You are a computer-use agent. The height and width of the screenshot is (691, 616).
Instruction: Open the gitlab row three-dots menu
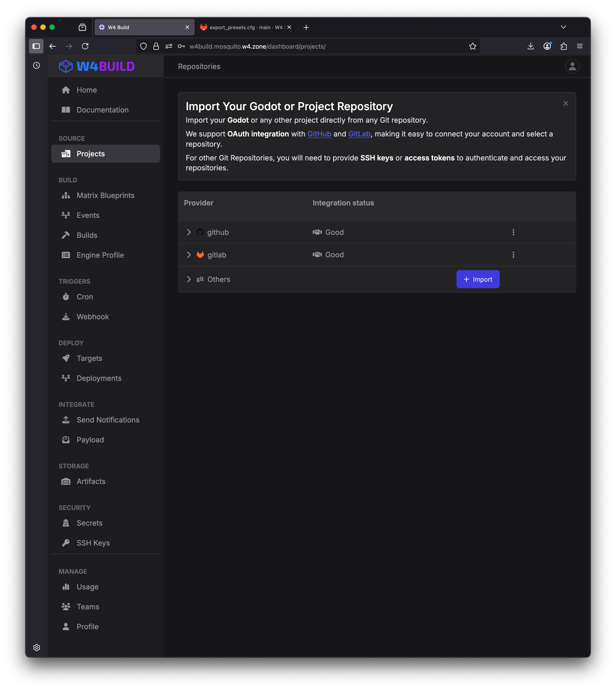pyautogui.click(x=513, y=255)
